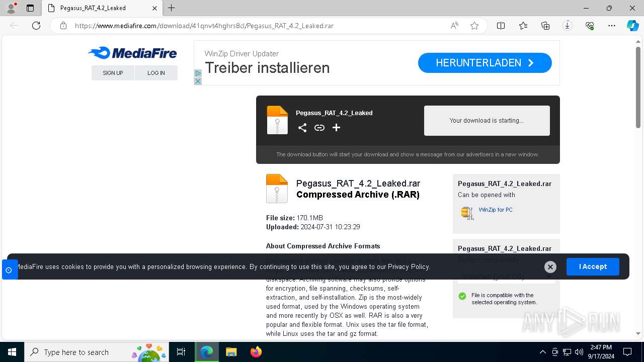Launch the Copilot sidebar

click(x=632, y=26)
